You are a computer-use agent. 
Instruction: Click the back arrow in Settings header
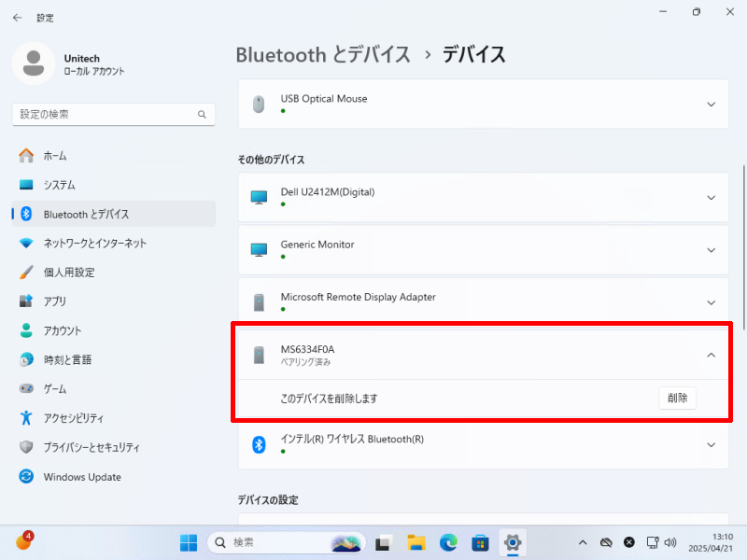18,18
